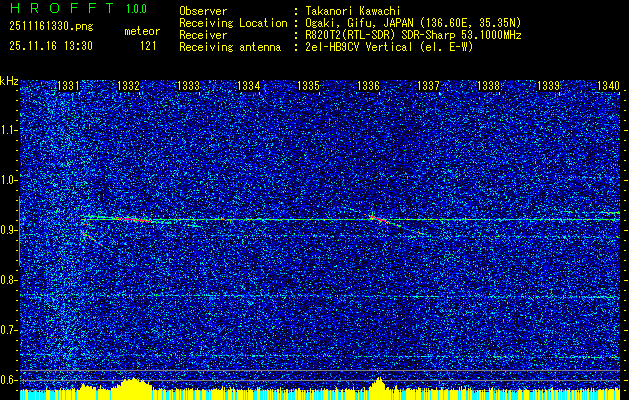Click the meteor label
Image resolution: width=629 pixels, height=400 pixels.
[x=142, y=31]
